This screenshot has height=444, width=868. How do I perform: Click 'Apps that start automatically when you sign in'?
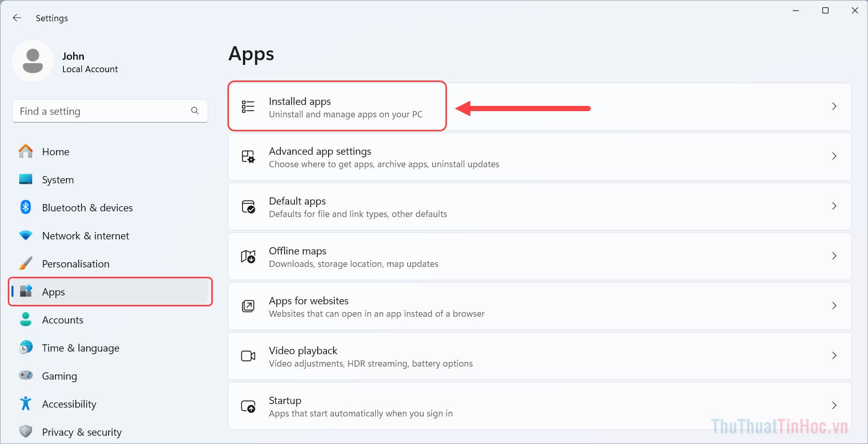tap(361, 413)
